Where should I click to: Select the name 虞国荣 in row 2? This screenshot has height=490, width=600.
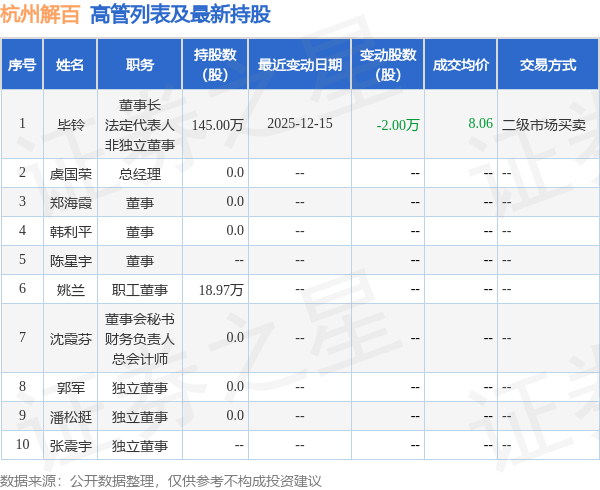[70, 174]
